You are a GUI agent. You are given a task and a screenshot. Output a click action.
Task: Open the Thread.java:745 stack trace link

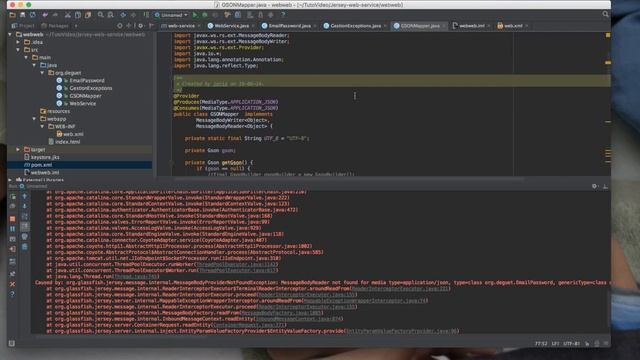136,276
